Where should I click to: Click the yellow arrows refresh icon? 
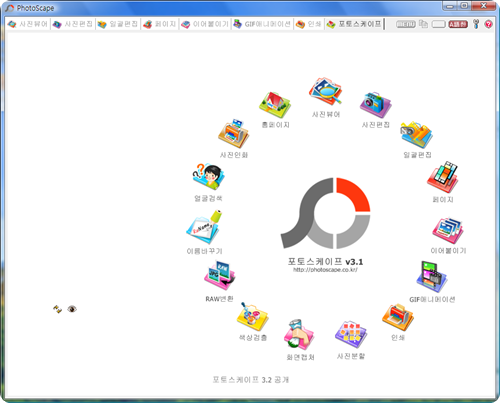pos(57,309)
